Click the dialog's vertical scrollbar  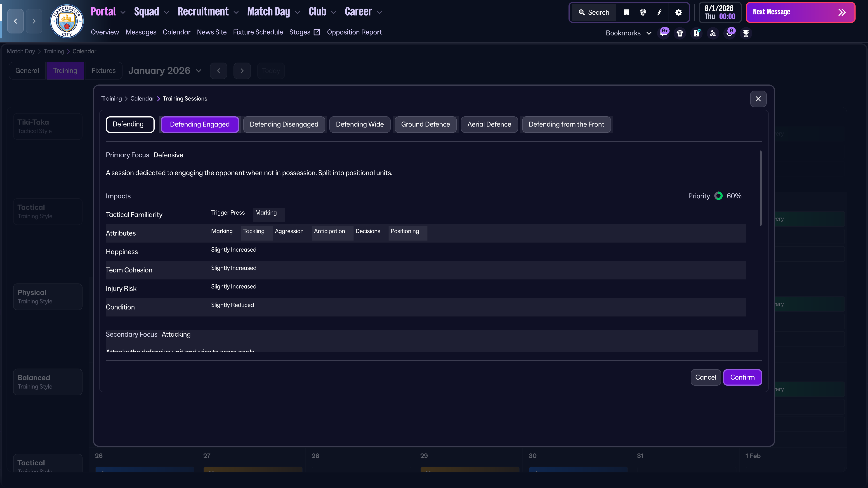[x=760, y=188]
